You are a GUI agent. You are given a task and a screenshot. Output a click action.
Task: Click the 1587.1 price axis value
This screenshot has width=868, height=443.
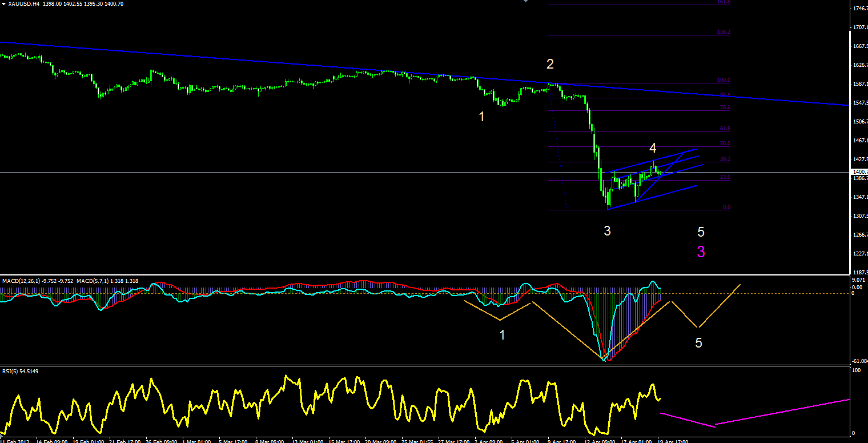pos(860,84)
